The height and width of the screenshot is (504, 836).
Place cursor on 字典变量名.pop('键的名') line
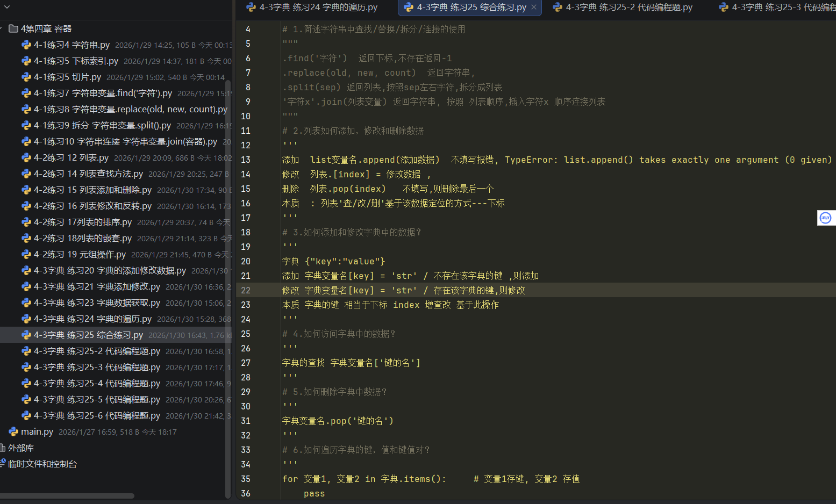[x=338, y=421]
